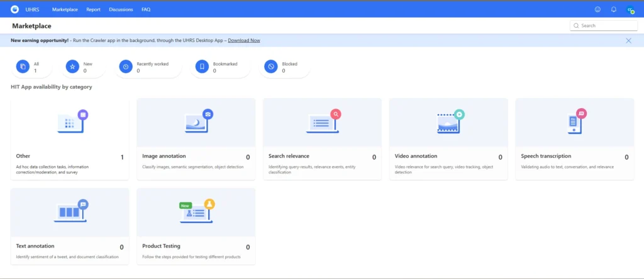
Task: Click the Blocked filter icon
Action: pyautogui.click(x=271, y=67)
